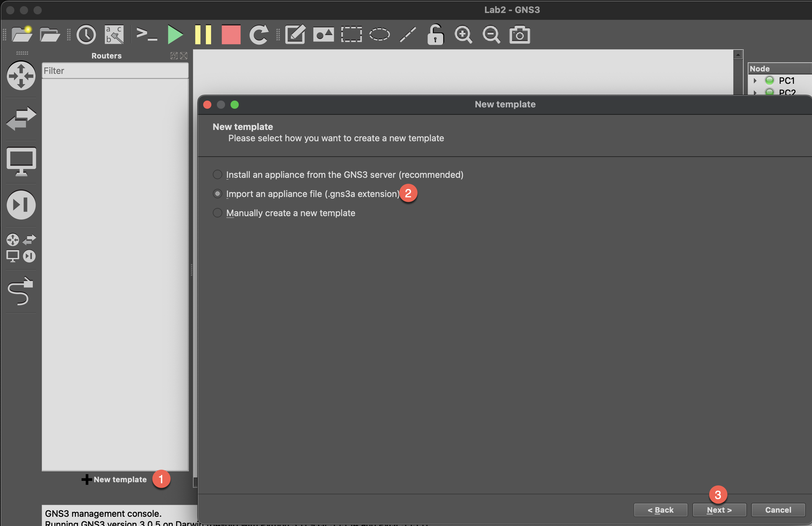The width and height of the screenshot is (812, 526).
Task: Expand the PC2 node tree item
Action: (x=755, y=92)
